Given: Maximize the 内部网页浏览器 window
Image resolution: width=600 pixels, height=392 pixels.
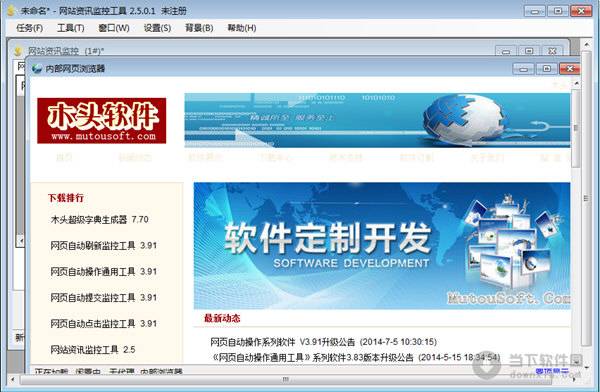Looking at the screenshot, I should pos(547,69).
